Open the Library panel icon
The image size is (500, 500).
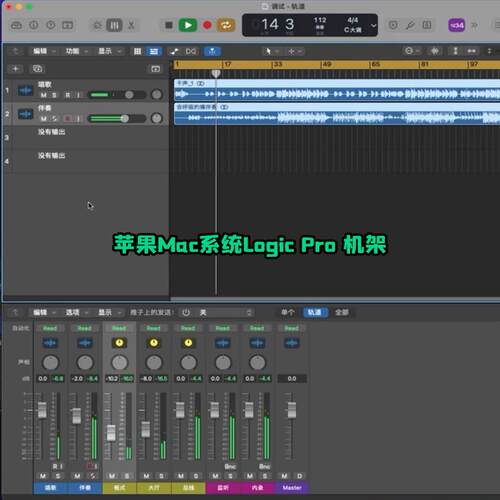point(16,25)
